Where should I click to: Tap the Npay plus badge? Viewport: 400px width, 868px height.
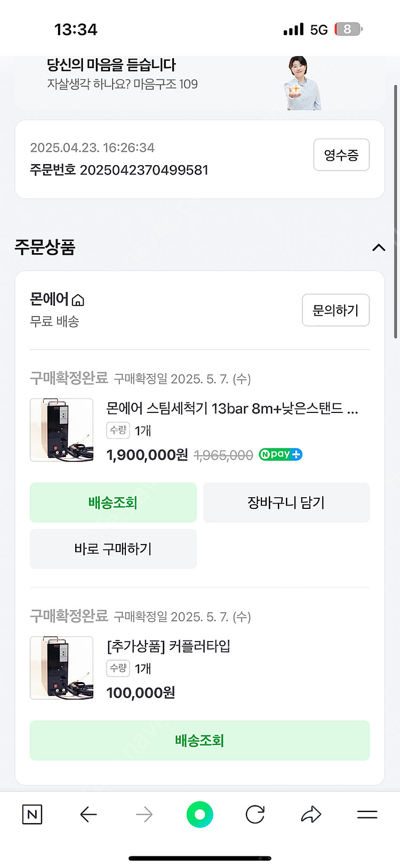click(x=281, y=455)
